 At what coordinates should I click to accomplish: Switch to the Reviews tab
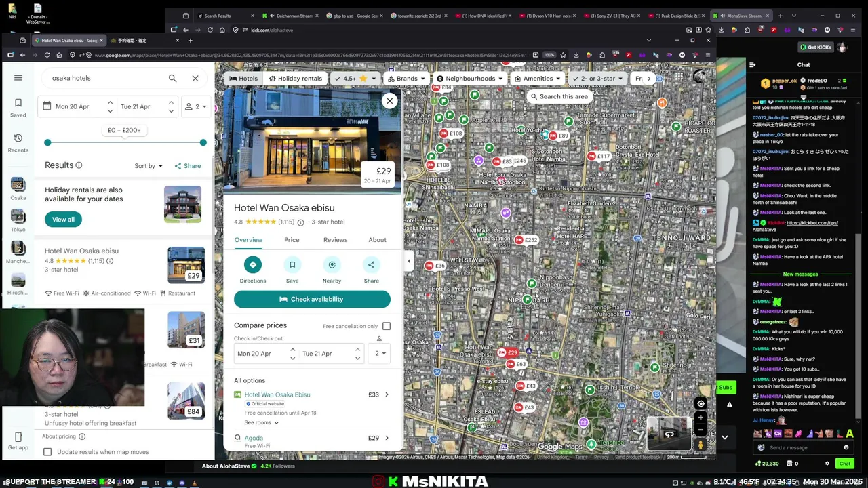tap(335, 240)
